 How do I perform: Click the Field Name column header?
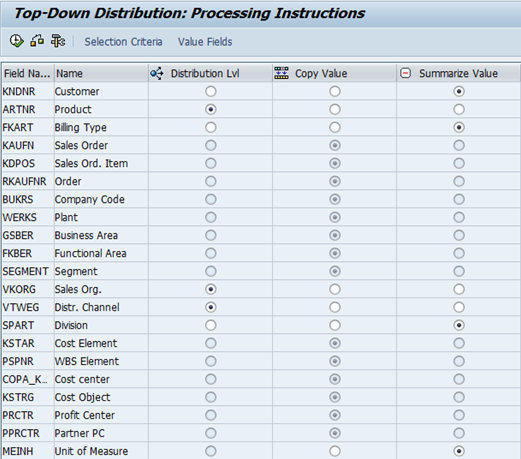27,73
